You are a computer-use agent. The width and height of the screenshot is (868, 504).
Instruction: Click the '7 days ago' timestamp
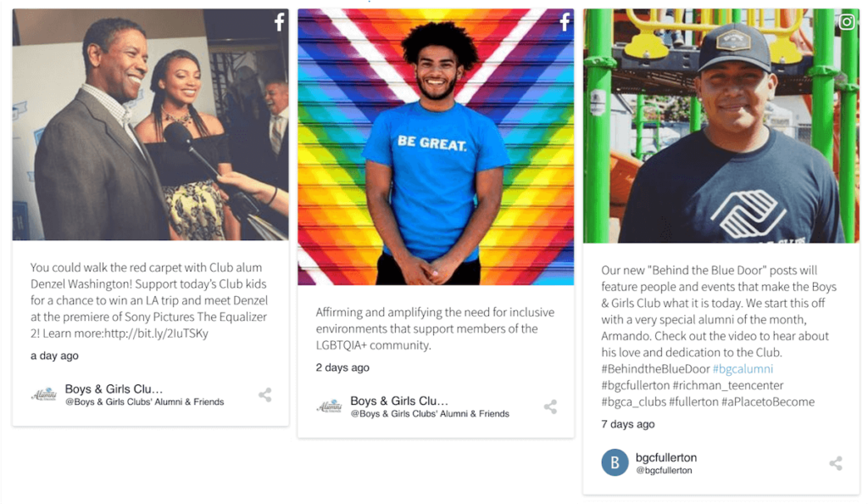[628, 424]
